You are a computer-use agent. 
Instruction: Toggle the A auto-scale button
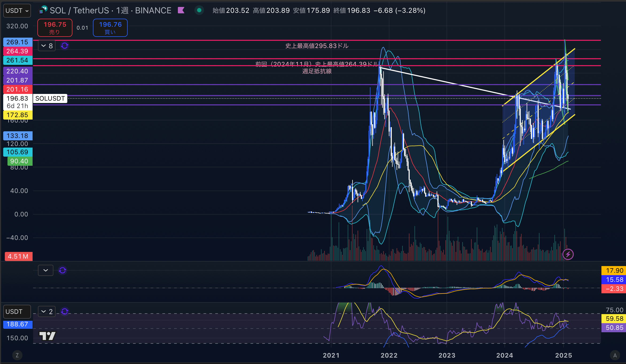click(x=615, y=355)
